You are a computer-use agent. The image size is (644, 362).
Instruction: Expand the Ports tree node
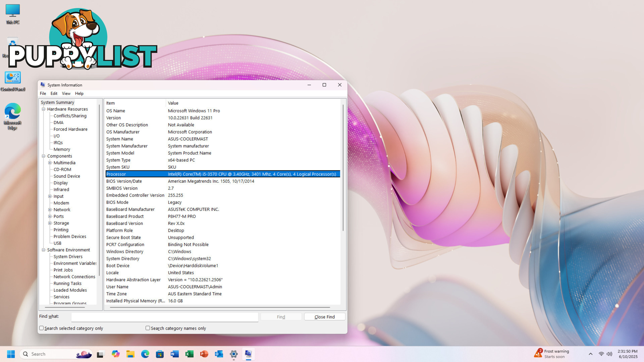tap(50, 216)
